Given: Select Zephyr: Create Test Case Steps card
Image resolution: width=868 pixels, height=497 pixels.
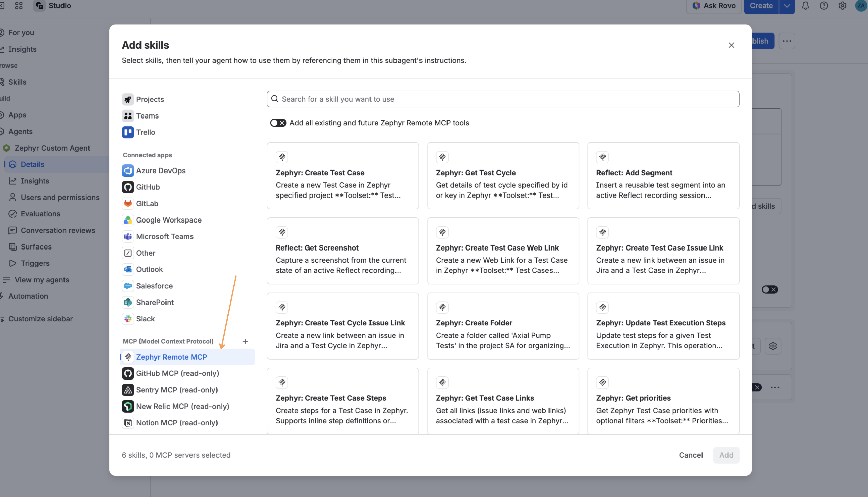Looking at the screenshot, I should (342, 401).
